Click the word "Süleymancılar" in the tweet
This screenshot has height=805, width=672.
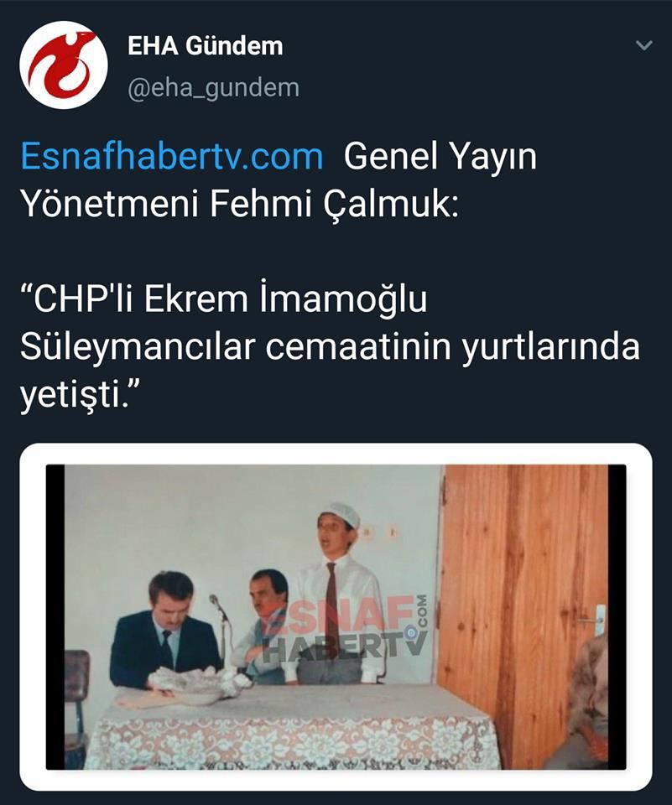click(x=138, y=347)
